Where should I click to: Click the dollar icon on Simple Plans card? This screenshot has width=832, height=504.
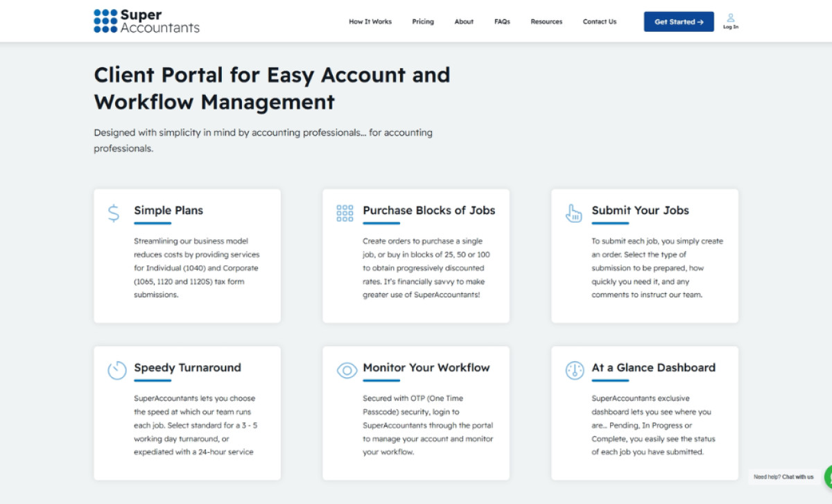[114, 214]
